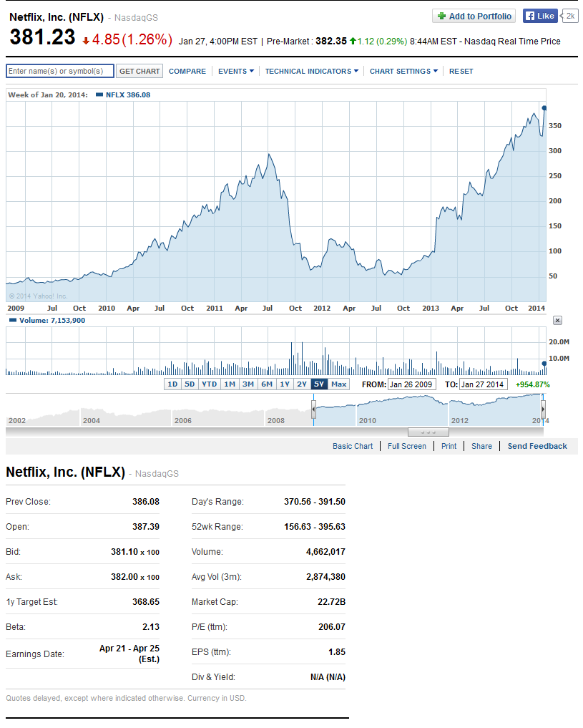583x728 pixels.
Task: Click the Beta value 2.13
Action: [x=151, y=627]
